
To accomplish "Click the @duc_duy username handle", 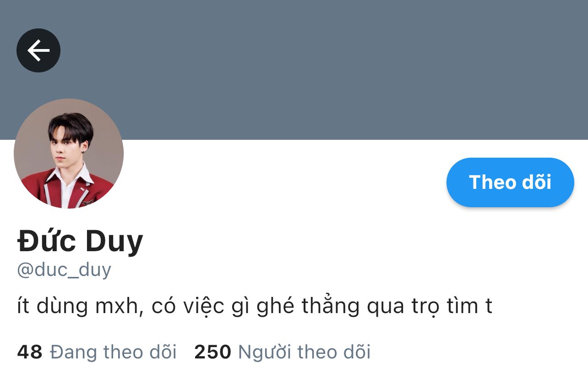I will coord(64,270).
